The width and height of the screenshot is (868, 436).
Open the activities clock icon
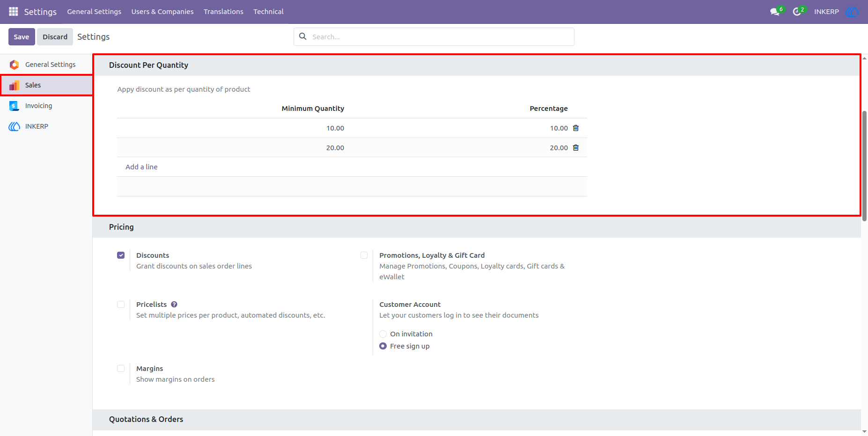point(797,12)
